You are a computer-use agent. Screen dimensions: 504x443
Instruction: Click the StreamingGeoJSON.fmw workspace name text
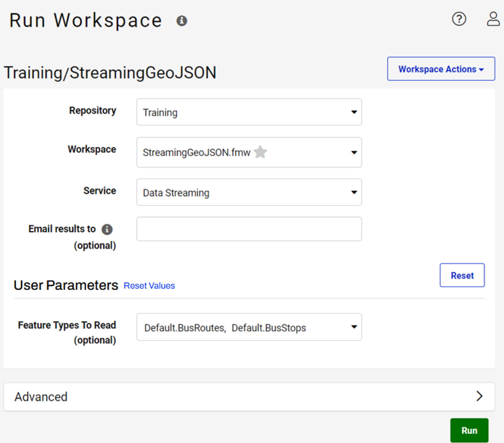tap(197, 152)
